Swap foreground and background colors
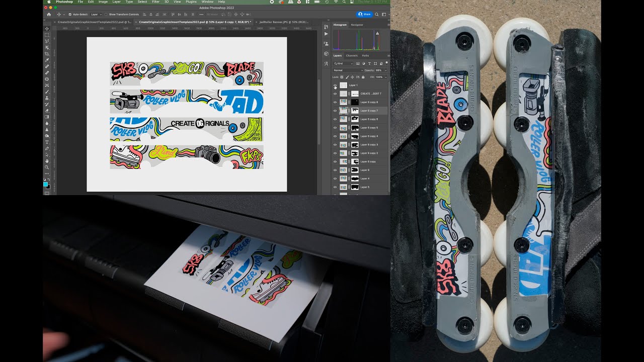 coord(49,179)
